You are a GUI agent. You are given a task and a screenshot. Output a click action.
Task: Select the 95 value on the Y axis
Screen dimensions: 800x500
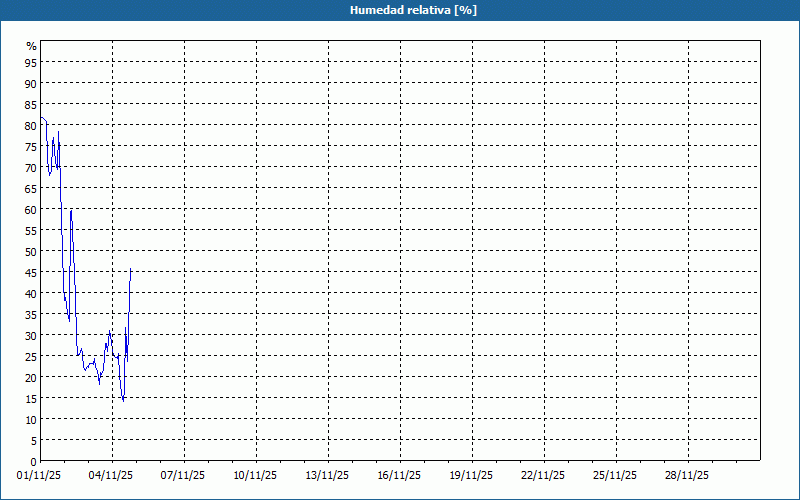pos(31,63)
